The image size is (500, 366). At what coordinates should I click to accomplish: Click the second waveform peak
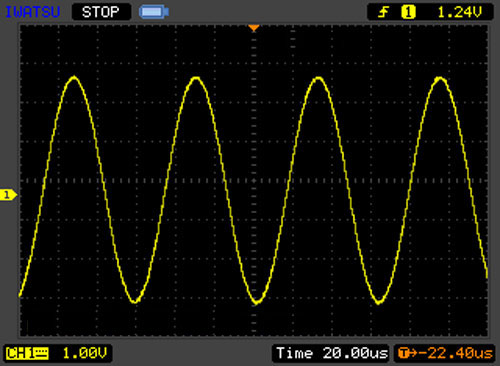click(x=196, y=79)
